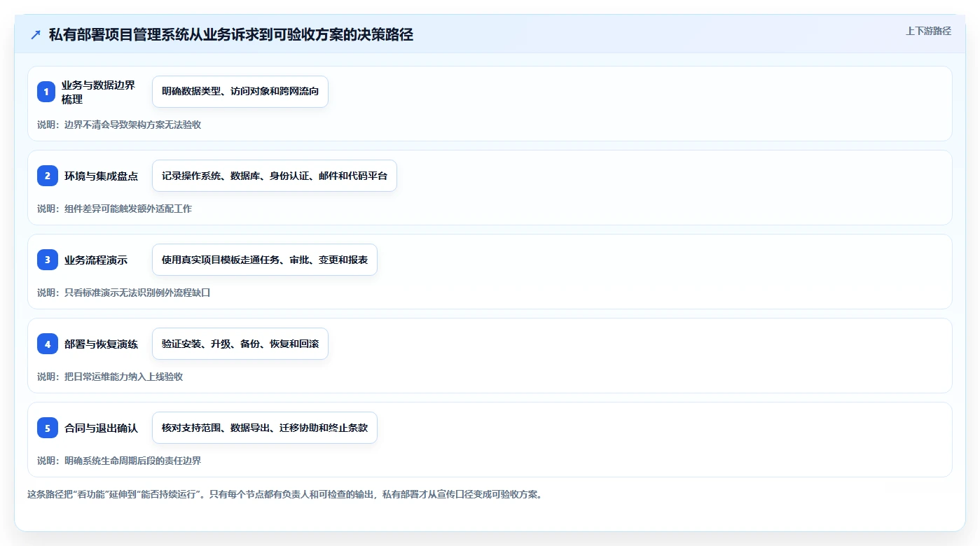
Task: Click the 环境与集成盘点 step title
Action: (101, 176)
